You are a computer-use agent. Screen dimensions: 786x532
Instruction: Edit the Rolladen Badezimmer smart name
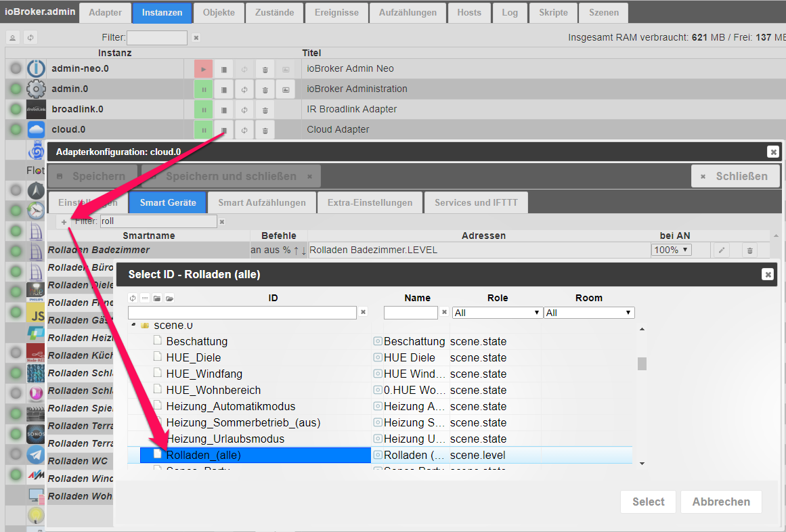722,250
